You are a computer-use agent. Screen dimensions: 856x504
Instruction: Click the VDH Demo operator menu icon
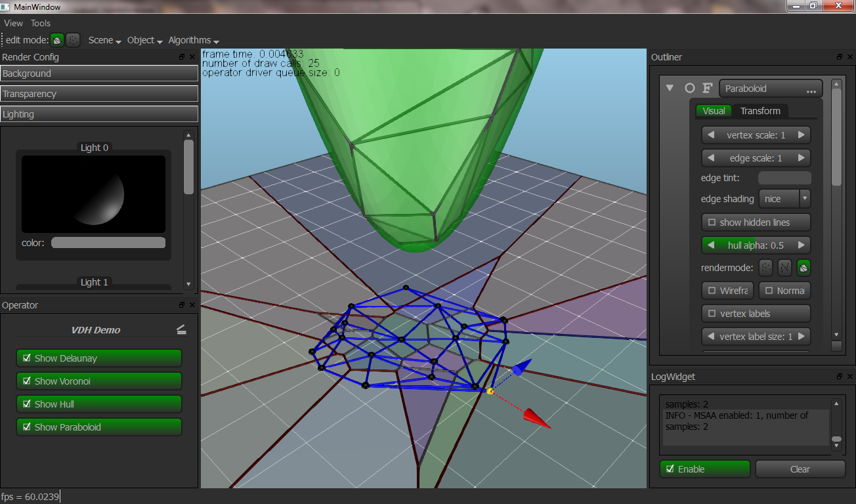(181, 330)
